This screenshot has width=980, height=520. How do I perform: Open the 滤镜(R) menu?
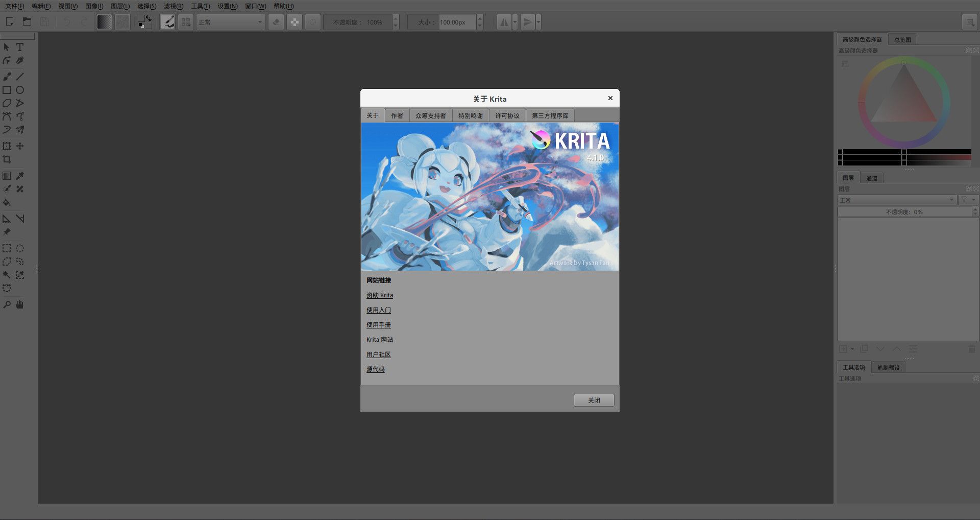click(174, 6)
